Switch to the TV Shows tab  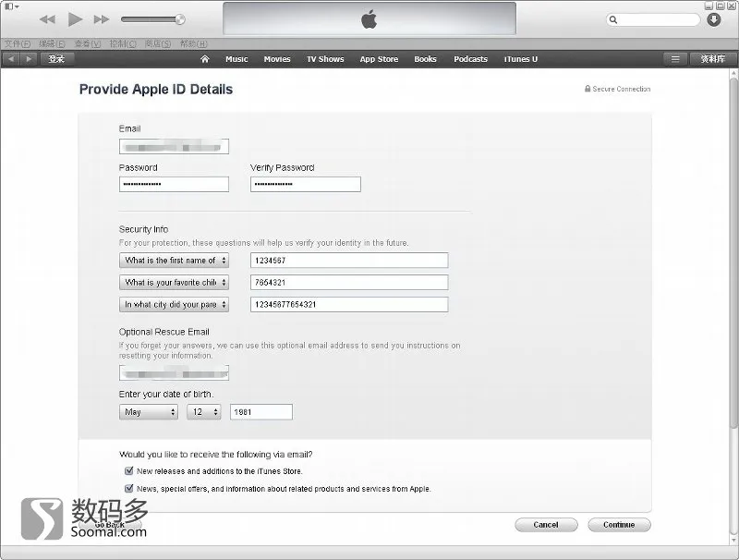[325, 59]
